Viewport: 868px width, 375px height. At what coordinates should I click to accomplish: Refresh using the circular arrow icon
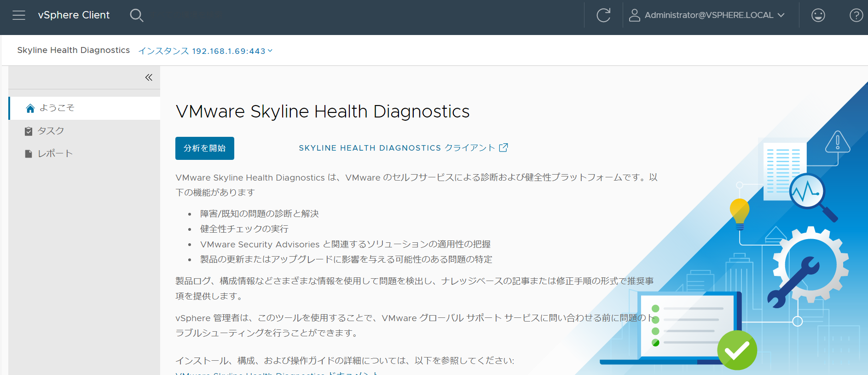tap(603, 15)
